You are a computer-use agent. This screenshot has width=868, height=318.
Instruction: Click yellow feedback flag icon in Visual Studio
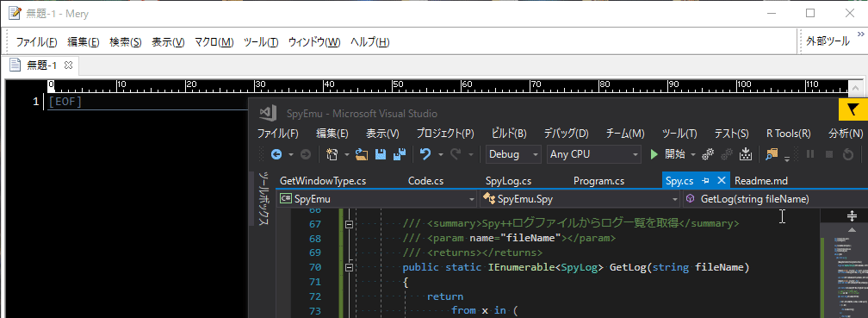point(853,109)
